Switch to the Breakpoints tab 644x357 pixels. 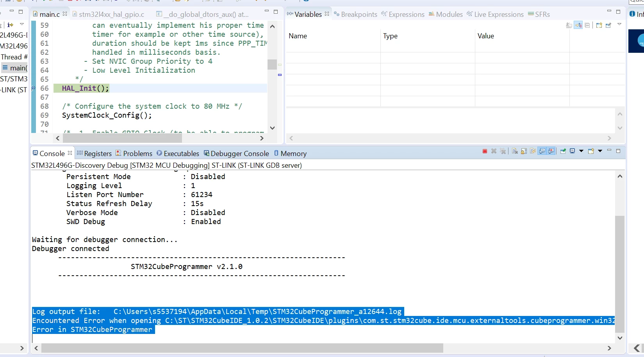[x=355, y=14]
